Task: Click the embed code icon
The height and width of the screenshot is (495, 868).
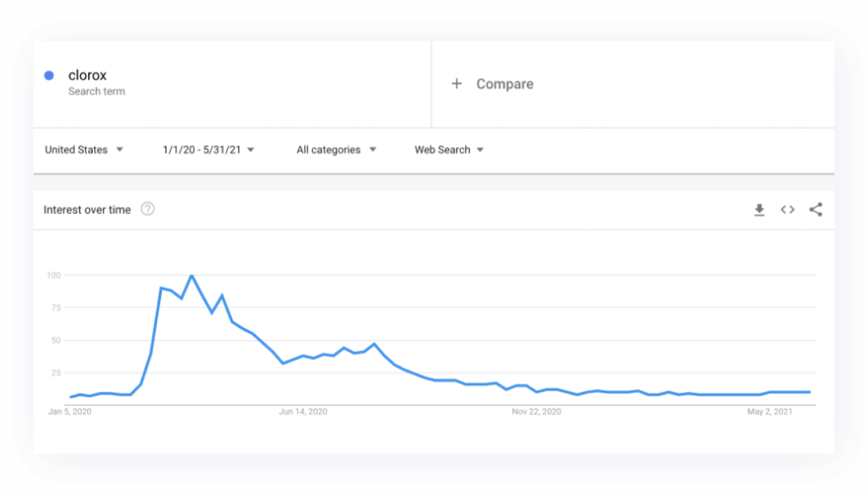Action: (788, 210)
